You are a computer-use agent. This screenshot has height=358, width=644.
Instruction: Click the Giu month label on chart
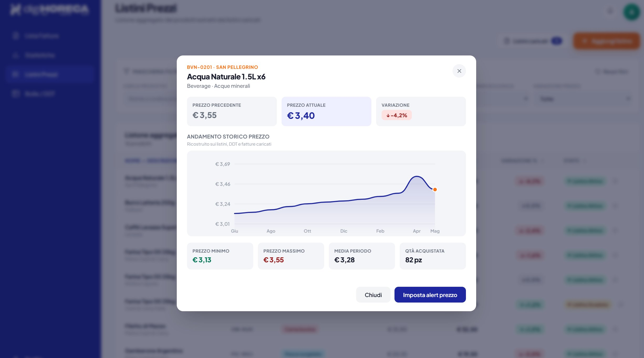tap(235, 231)
